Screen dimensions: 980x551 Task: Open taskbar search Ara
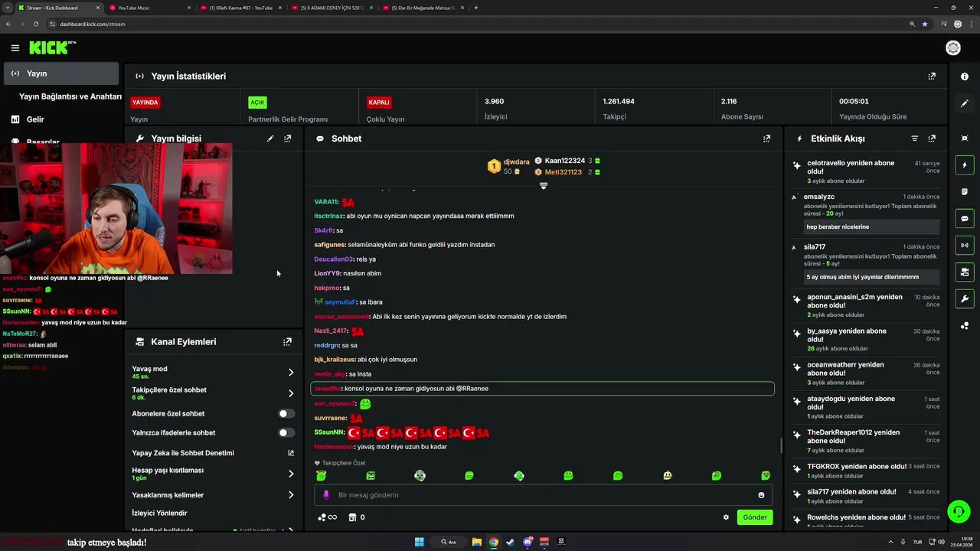pos(449,542)
